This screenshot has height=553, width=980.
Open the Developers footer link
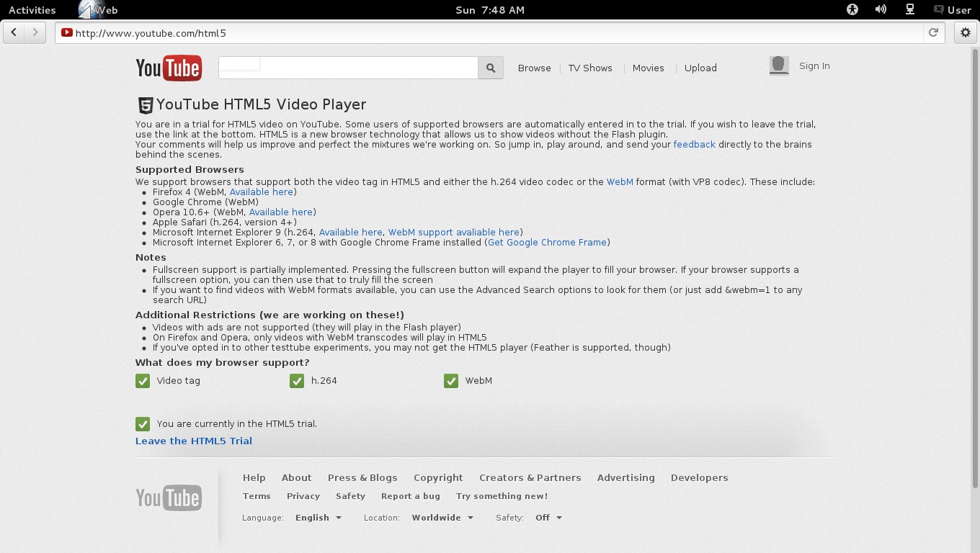700,477
